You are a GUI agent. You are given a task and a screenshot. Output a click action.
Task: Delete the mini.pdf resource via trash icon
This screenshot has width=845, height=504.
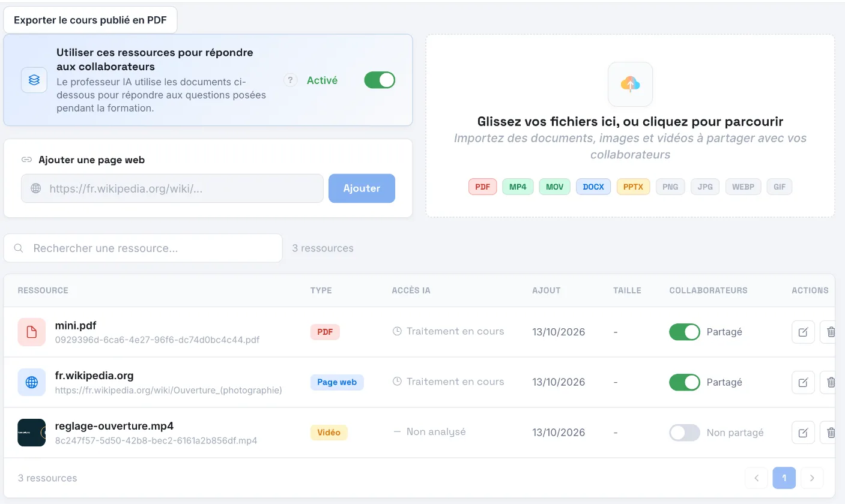[x=830, y=332]
